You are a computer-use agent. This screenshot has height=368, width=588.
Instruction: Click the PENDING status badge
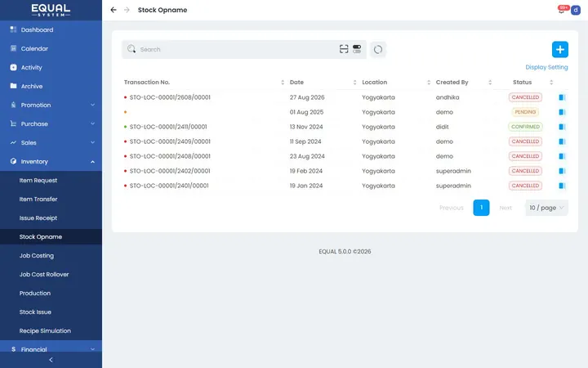tap(525, 112)
